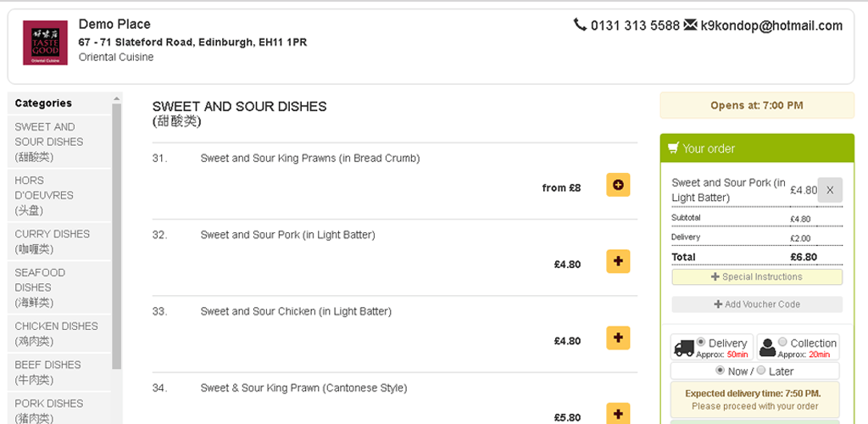
Task: Open the Curry Dishes category
Action: click(52, 241)
